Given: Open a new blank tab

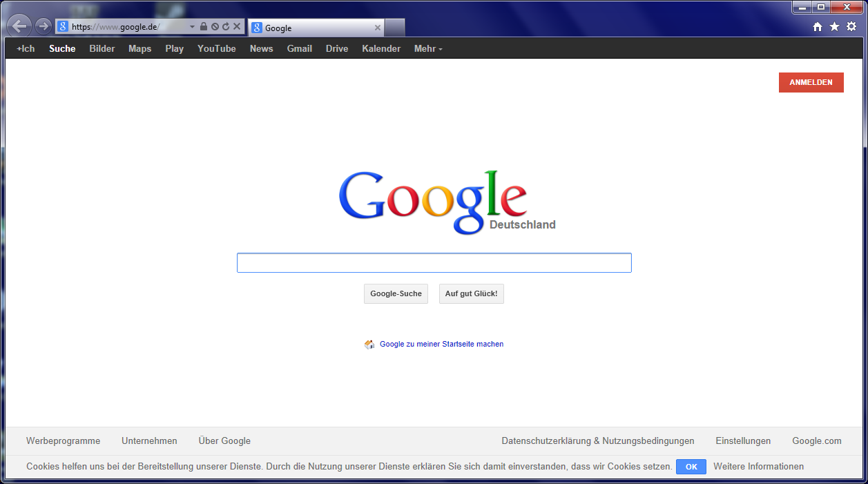Looking at the screenshot, I should (394, 28).
